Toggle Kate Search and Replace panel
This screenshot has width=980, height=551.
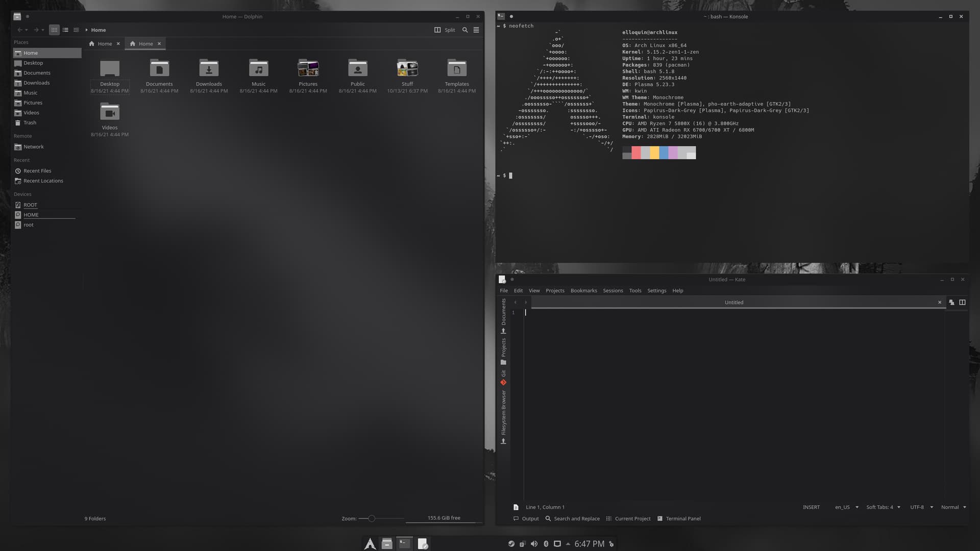click(572, 519)
